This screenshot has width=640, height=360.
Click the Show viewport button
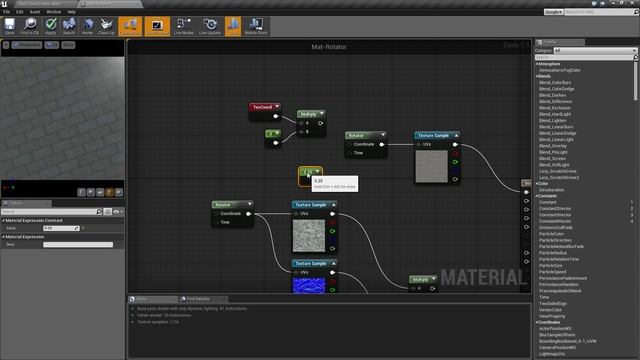[x=68, y=45]
